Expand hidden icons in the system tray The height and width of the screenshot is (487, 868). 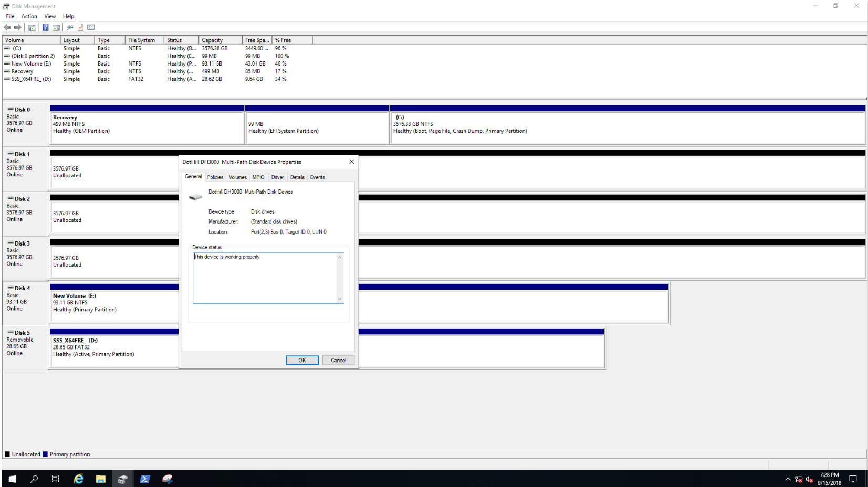pos(788,479)
